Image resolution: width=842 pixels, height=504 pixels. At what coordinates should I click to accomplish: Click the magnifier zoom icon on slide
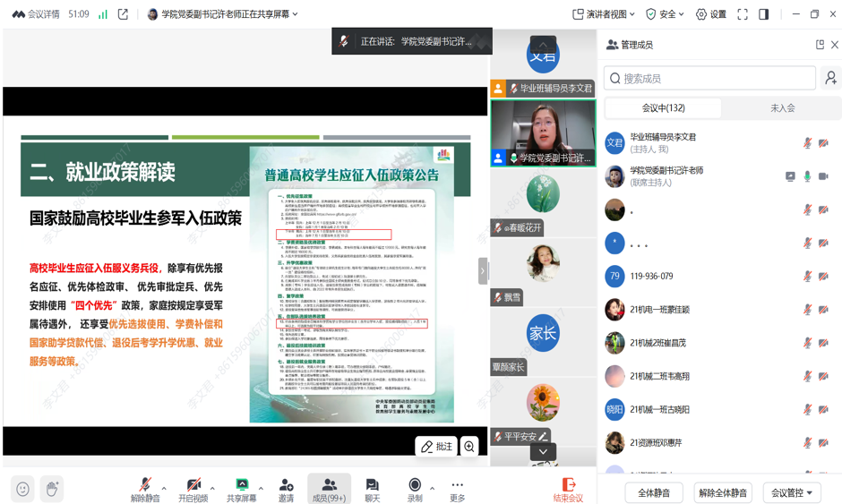click(469, 446)
